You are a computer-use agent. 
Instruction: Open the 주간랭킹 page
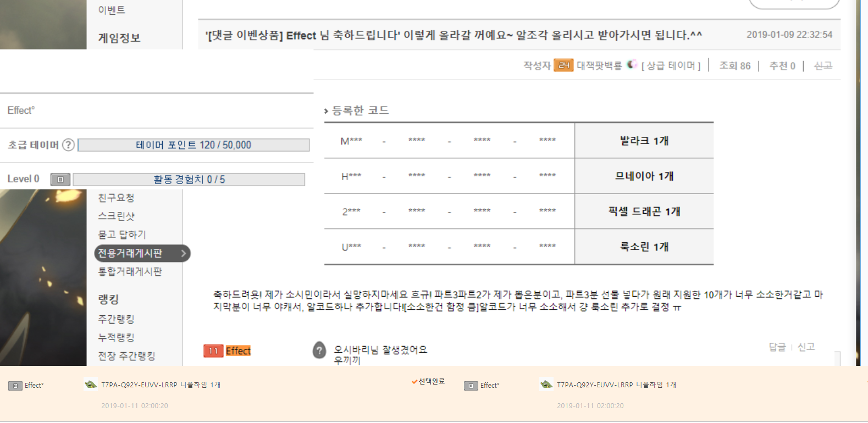tap(116, 319)
